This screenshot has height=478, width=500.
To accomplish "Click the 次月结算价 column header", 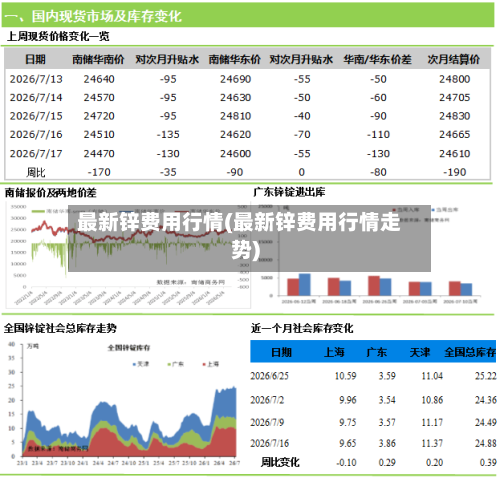I will click(x=454, y=59).
